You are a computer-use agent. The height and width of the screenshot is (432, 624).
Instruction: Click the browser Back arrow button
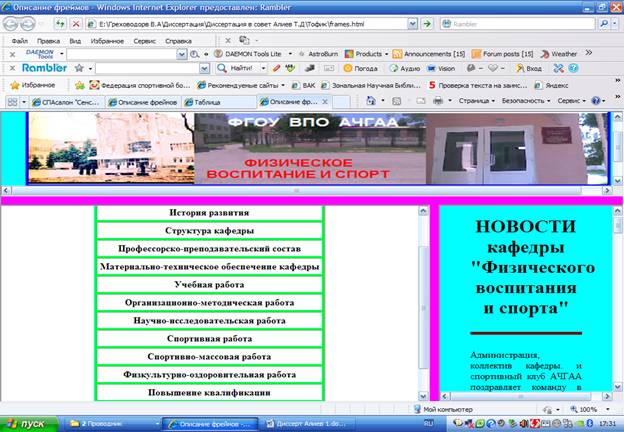coord(11,24)
